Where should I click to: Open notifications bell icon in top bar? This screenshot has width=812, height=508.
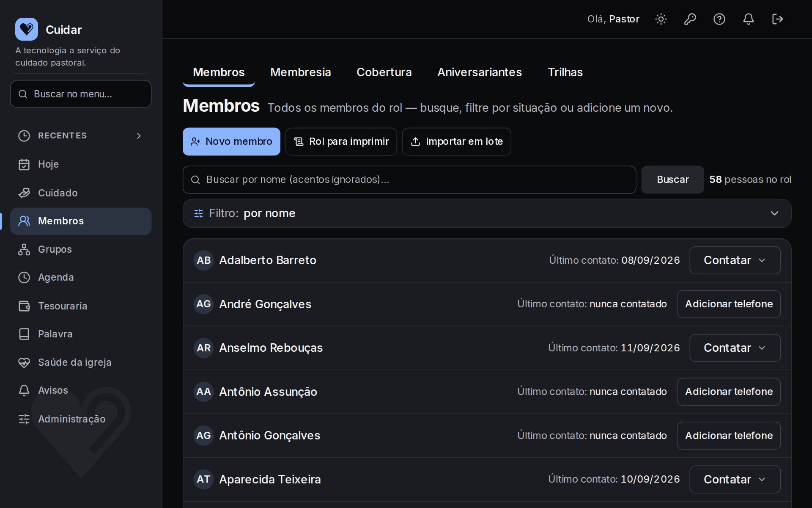748,19
